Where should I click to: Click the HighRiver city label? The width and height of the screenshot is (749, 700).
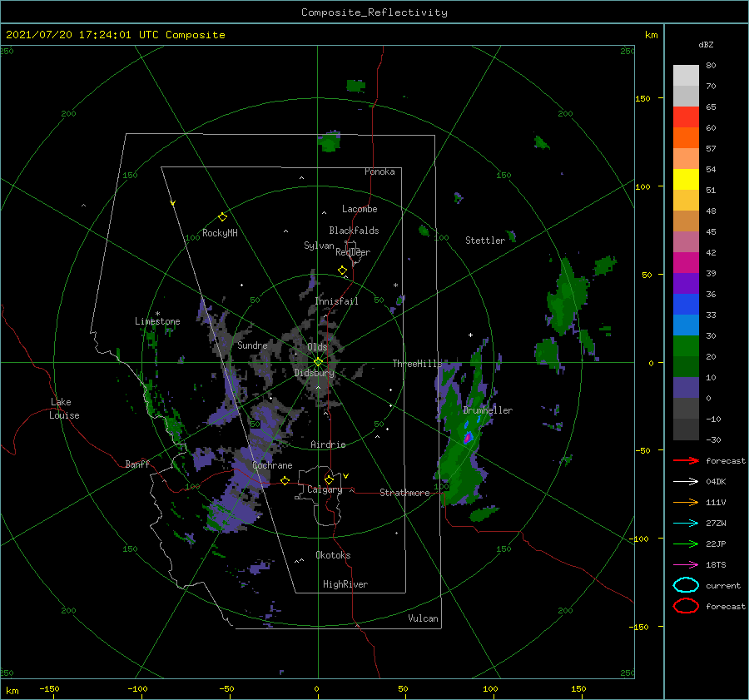tap(345, 584)
